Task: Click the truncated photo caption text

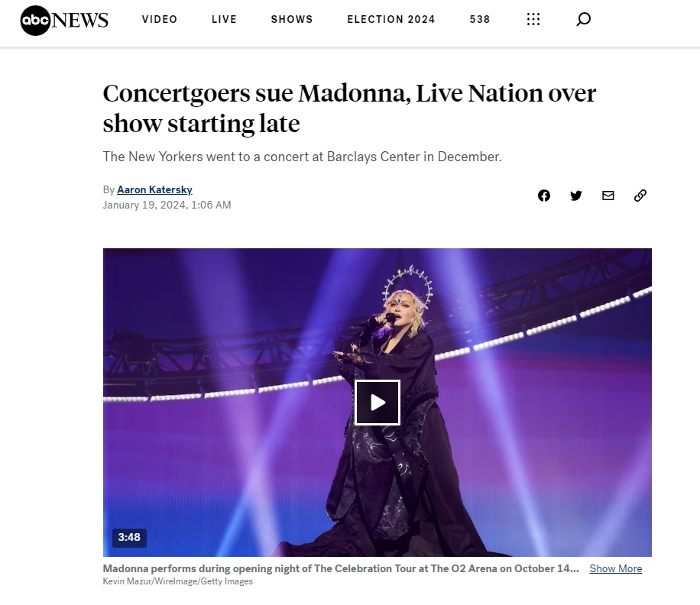Action: pos(341,568)
